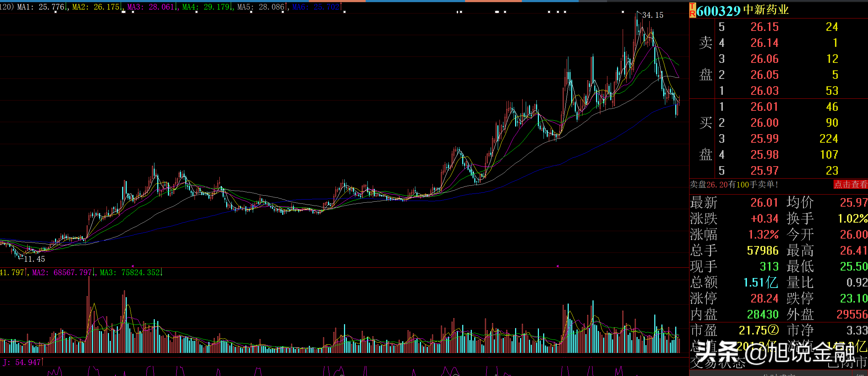Click the tallest bar in the volume chart
Image resolution: width=868 pixels, height=376 pixels.
[x=89, y=315]
